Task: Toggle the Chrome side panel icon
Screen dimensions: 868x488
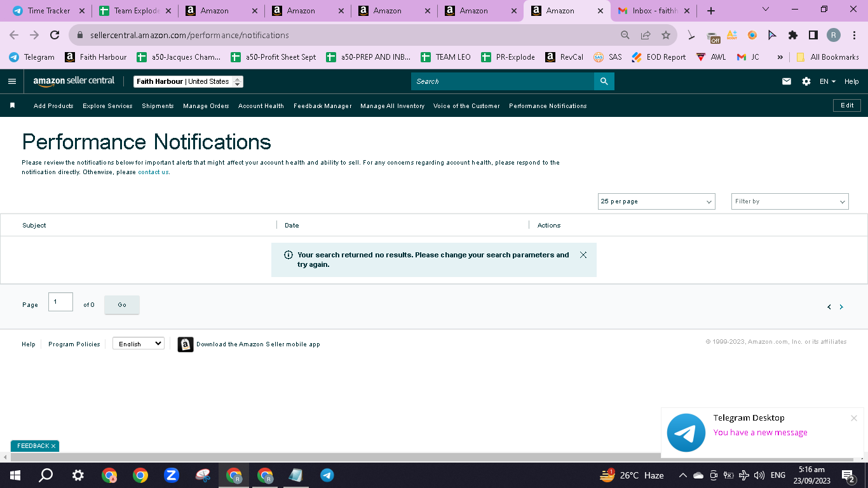Action: (813, 36)
